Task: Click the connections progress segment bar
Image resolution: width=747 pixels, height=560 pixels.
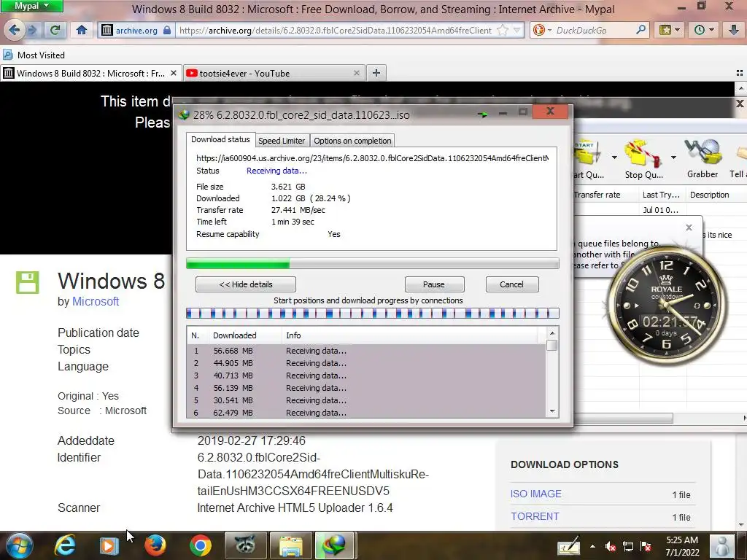Action: pyautogui.click(x=373, y=313)
